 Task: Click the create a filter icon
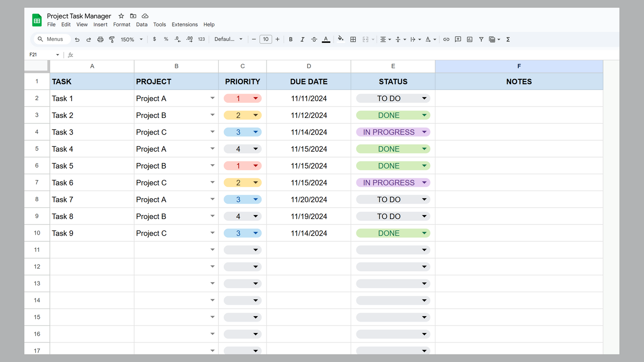click(481, 39)
